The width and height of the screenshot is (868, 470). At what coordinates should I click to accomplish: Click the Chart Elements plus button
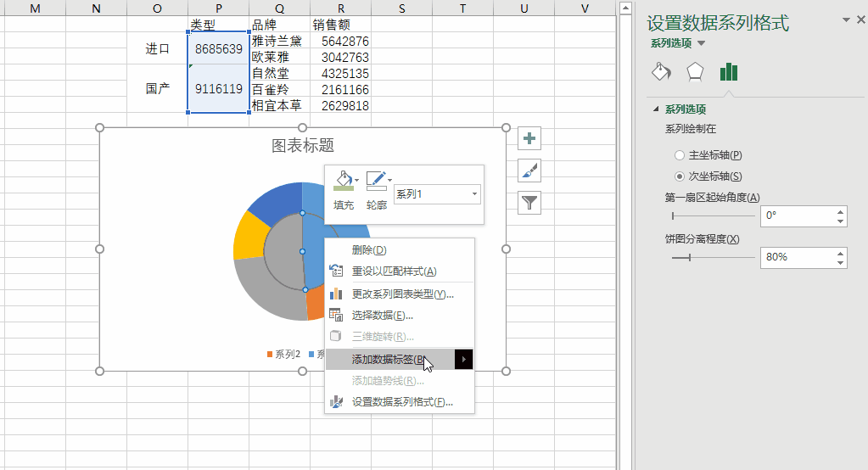tap(529, 138)
